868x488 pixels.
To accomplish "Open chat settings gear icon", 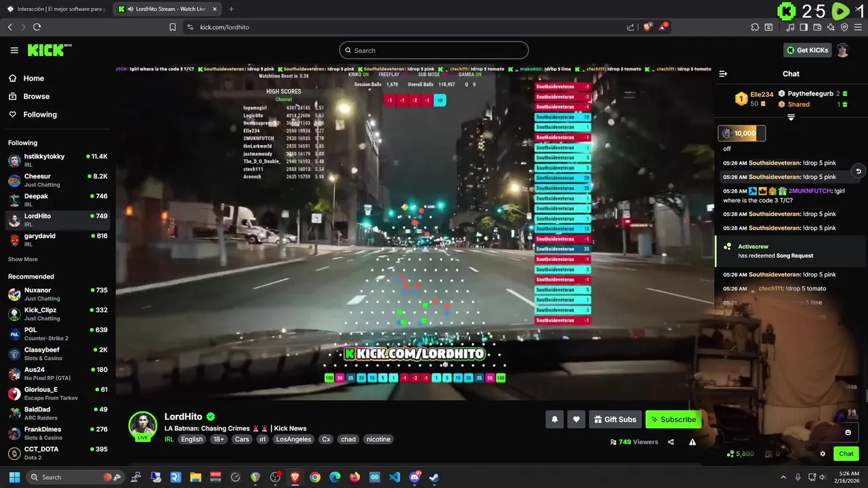I will coord(823,454).
